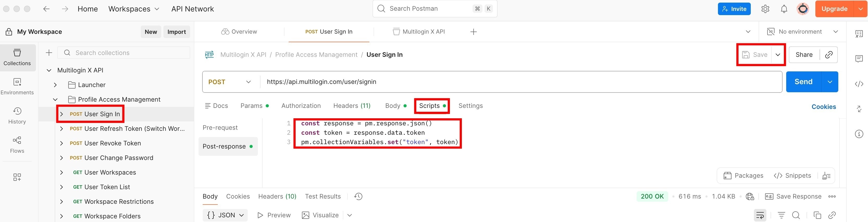This screenshot has width=868, height=222.
Task: Open the Params request tab
Action: pos(255,106)
